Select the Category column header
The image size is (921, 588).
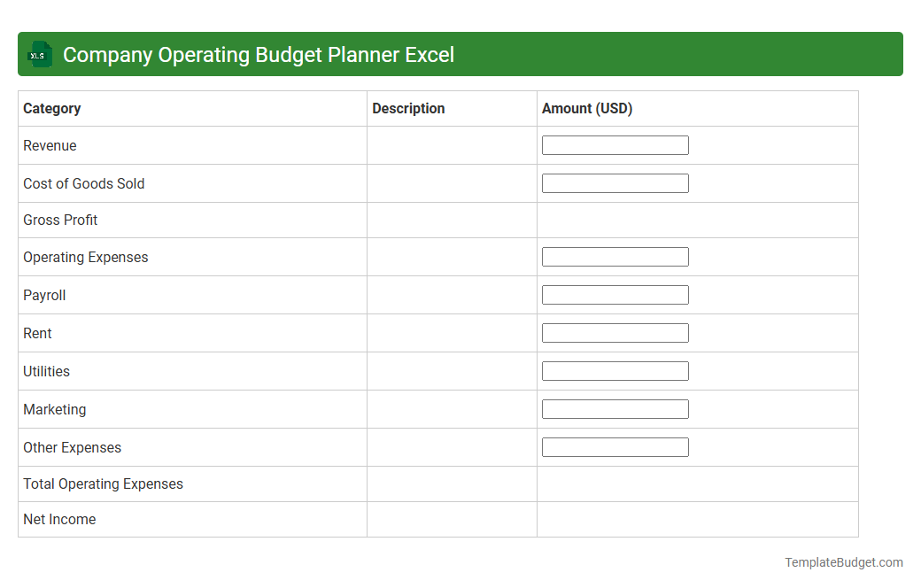pyautogui.click(x=51, y=108)
